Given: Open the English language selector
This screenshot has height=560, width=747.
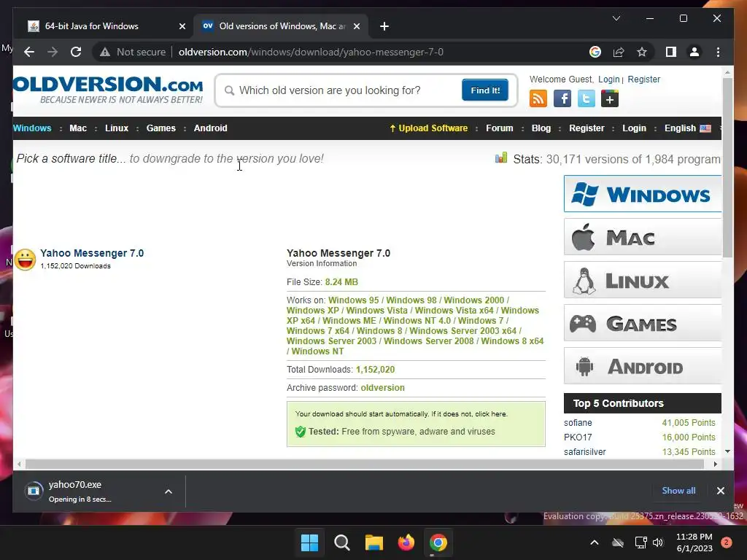Looking at the screenshot, I should click(687, 128).
